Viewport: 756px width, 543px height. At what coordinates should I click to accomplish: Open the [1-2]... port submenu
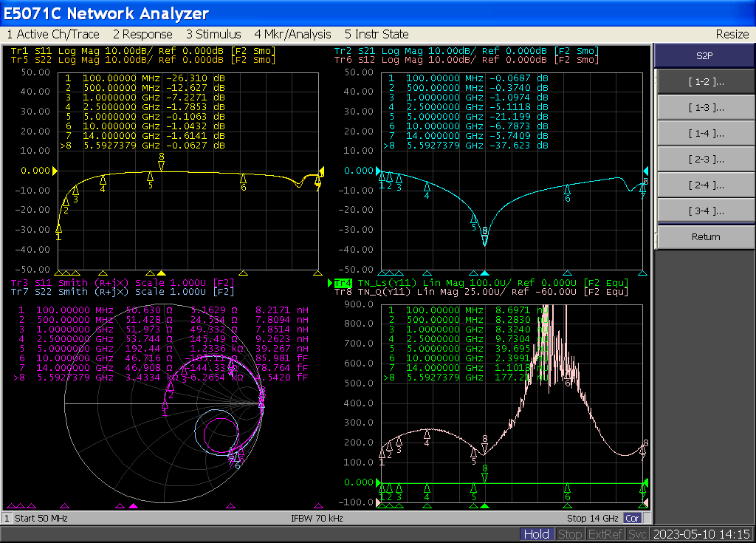click(705, 82)
